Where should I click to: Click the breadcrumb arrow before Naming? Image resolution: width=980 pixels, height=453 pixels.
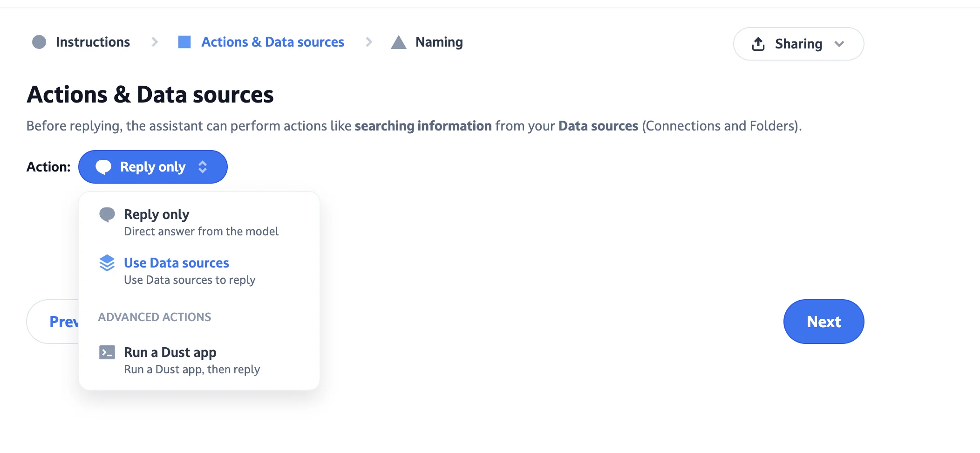point(369,42)
